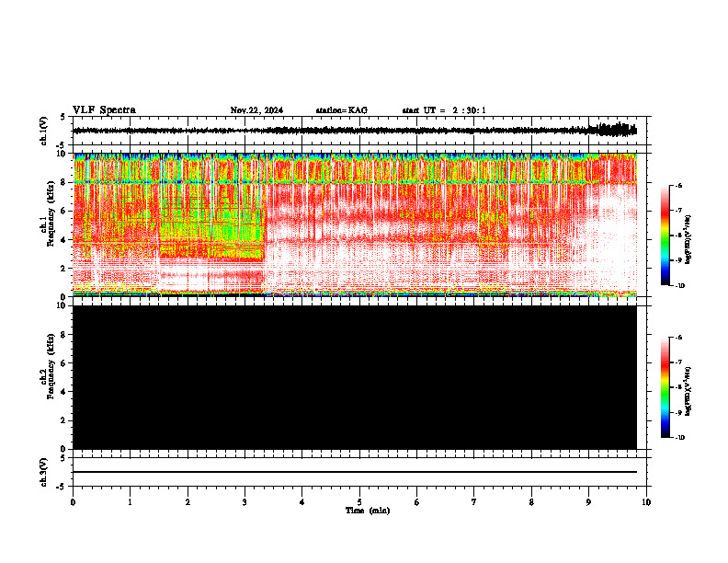The height and width of the screenshot is (563, 728).
Task: Click time-axis tick label 5 at bottom
Action: click(359, 502)
